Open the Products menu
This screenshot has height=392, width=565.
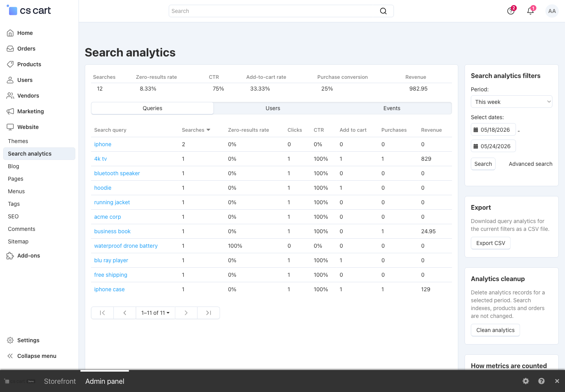coord(29,64)
